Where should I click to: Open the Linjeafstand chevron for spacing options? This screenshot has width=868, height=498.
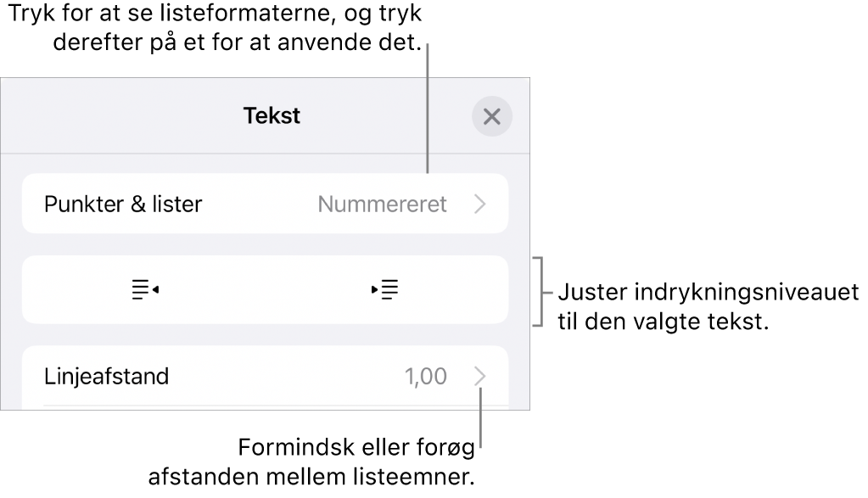click(x=482, y=376)
